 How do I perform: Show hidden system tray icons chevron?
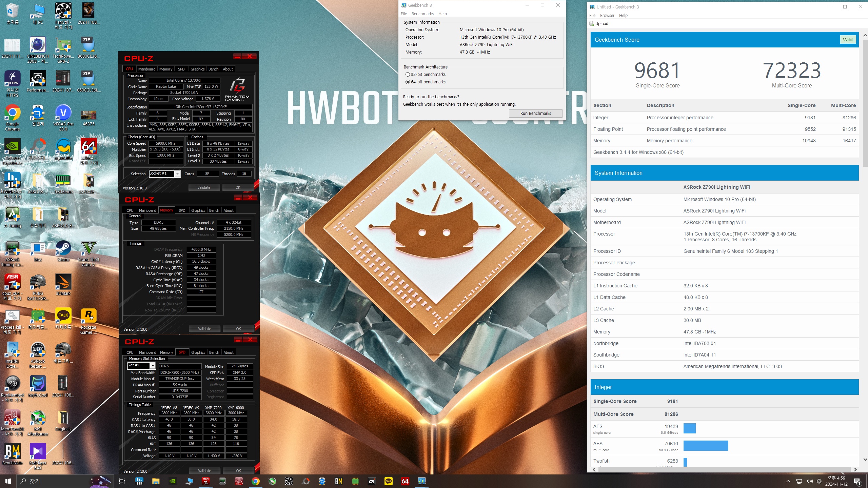788,481
